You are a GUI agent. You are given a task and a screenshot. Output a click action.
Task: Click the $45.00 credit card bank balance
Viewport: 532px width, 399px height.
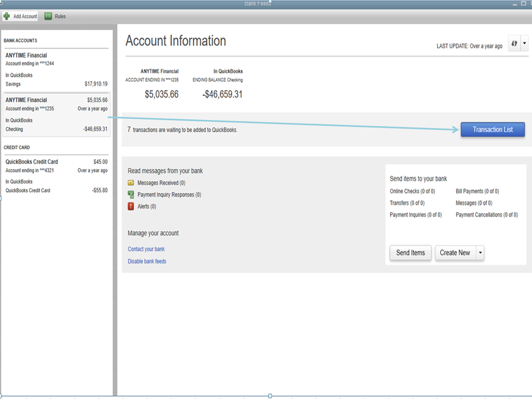101,162
